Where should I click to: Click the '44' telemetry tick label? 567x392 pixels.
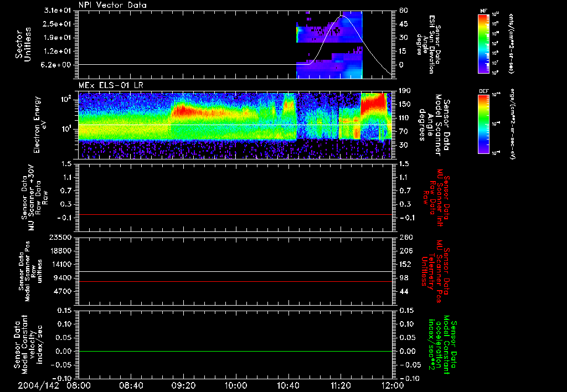tap(404, 291)
